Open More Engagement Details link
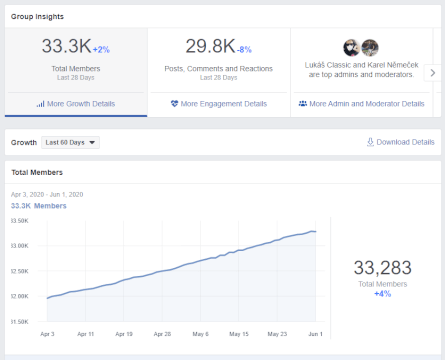445x360 pixels. pos(224,104)
